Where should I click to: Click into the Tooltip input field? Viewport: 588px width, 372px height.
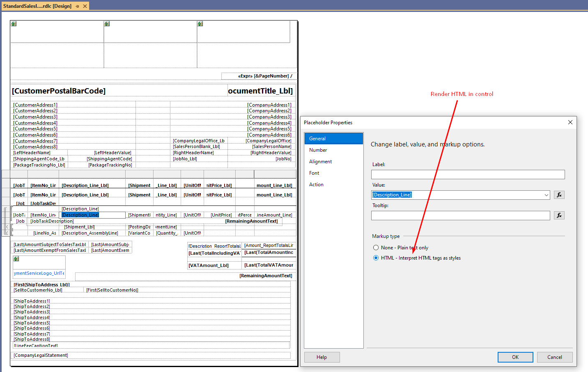[x=460, y=215]
